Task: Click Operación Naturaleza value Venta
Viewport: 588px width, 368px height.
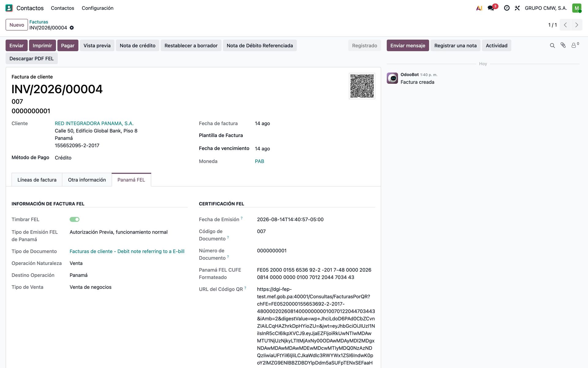Action: click(76, 263)
